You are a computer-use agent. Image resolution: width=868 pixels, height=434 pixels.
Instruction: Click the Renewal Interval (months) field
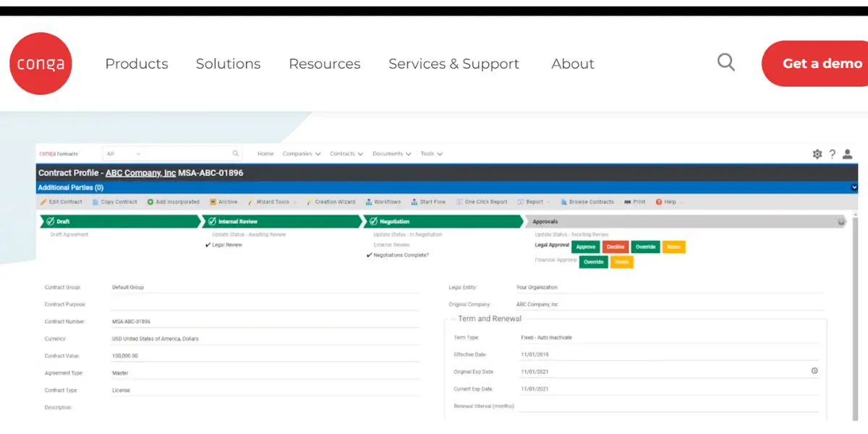tap(668, 406)
